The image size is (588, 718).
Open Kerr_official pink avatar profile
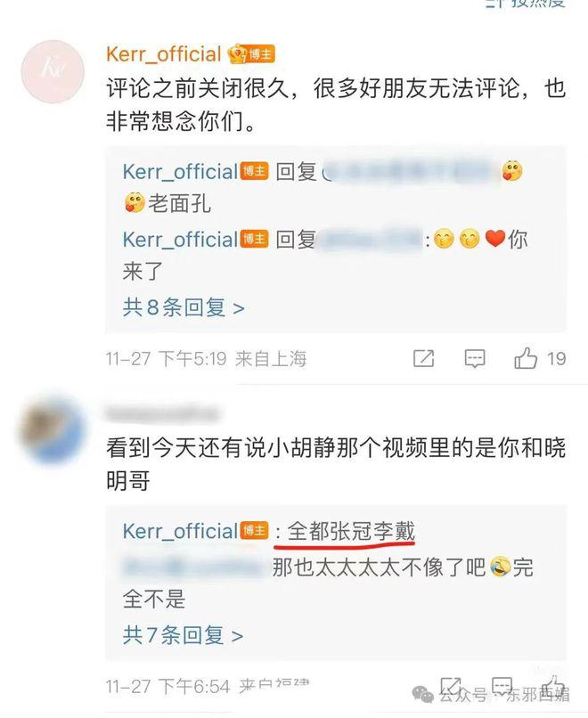tap(53, 71)
